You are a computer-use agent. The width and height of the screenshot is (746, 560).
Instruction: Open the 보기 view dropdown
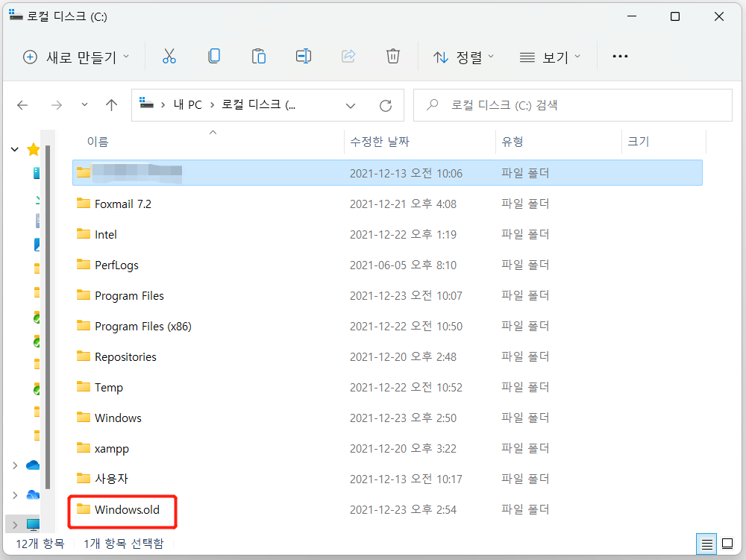(x=550, y=56)
